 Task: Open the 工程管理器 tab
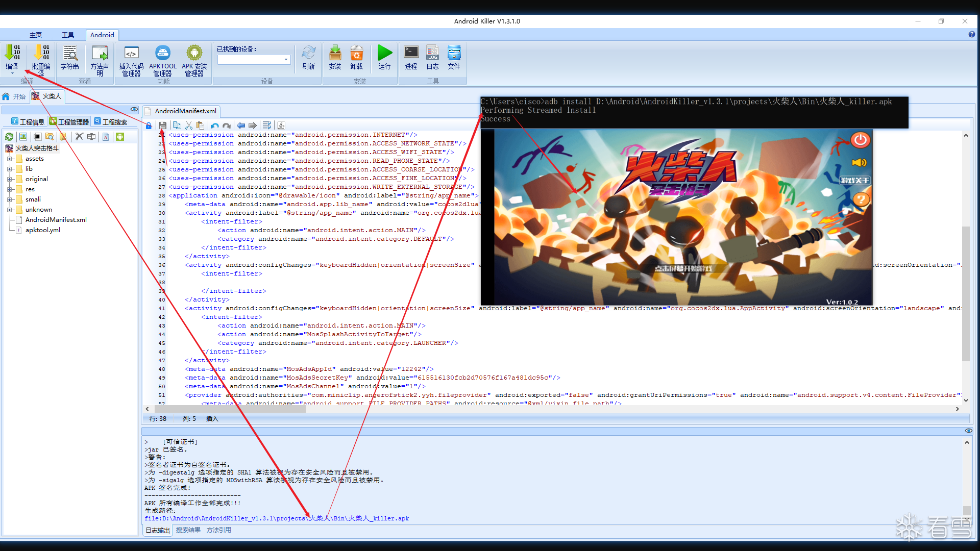pyautogui.click(x=69, y=122)
